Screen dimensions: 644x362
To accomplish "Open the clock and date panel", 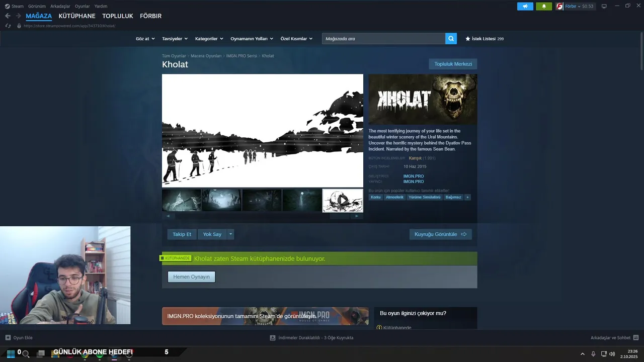I will [x=629, y=354].
